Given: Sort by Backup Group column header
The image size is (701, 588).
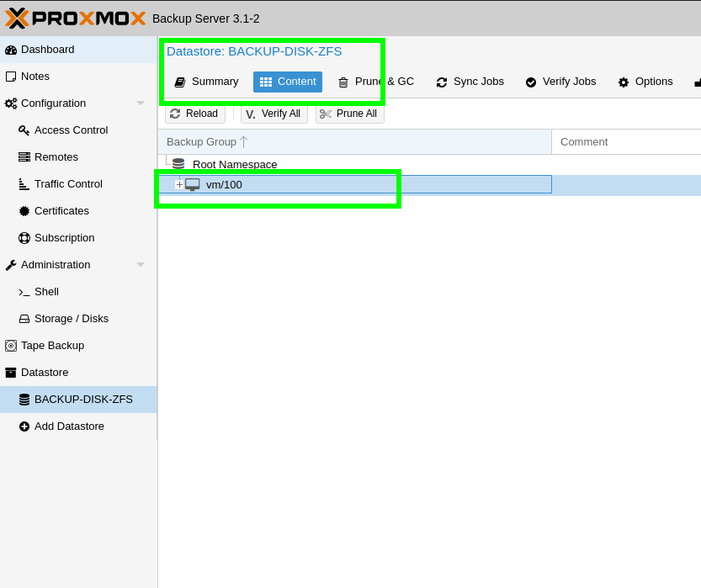Looking at the screenshot, I should coord(202,142).
